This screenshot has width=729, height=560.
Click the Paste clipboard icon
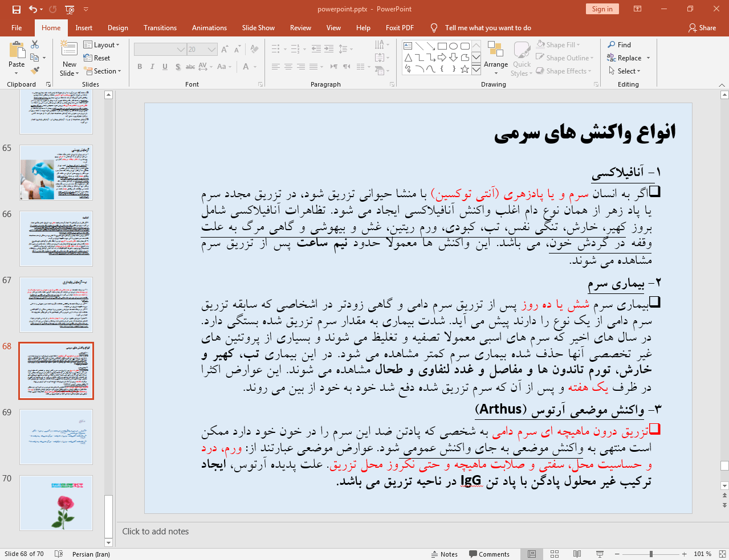pos(17,51)
